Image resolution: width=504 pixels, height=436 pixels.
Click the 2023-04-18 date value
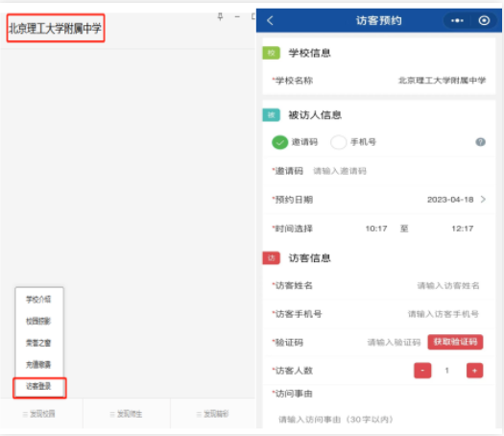point(450,200)
